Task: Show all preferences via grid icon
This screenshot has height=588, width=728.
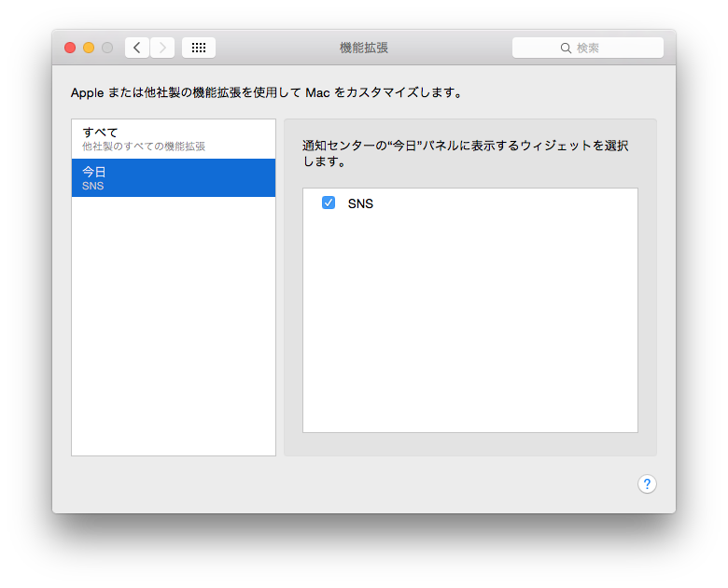Action: click(x=199, y=48)
